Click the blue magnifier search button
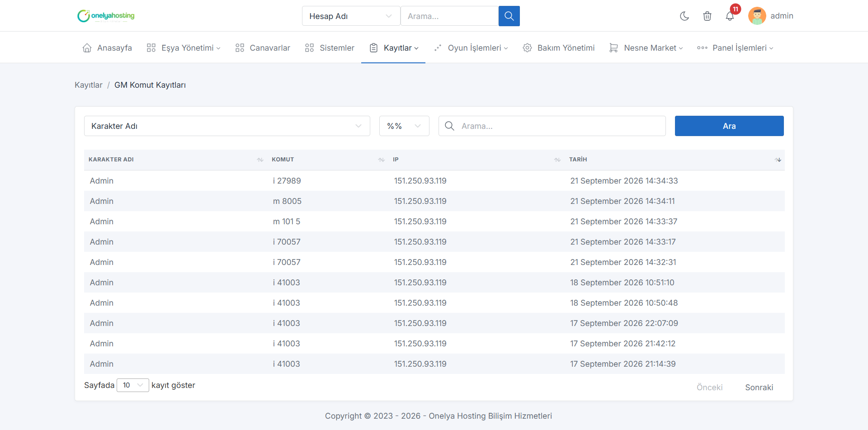 [x=509, y=16]
